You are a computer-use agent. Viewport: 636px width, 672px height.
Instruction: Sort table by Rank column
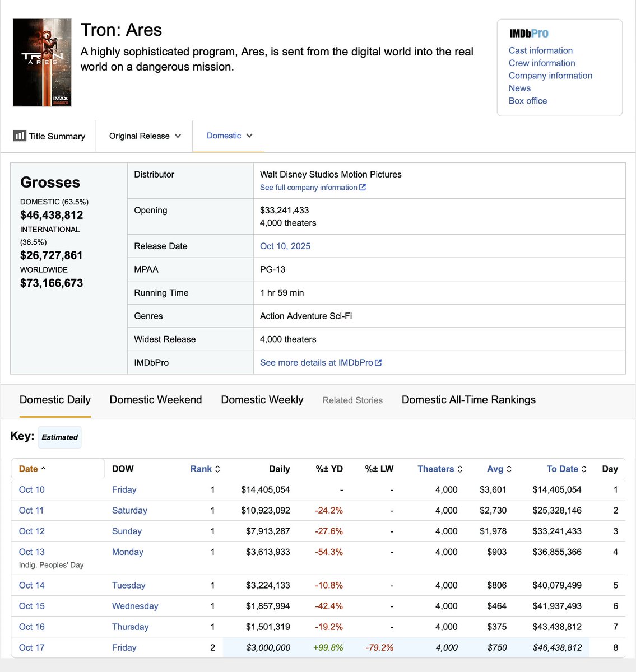[205, 469]
